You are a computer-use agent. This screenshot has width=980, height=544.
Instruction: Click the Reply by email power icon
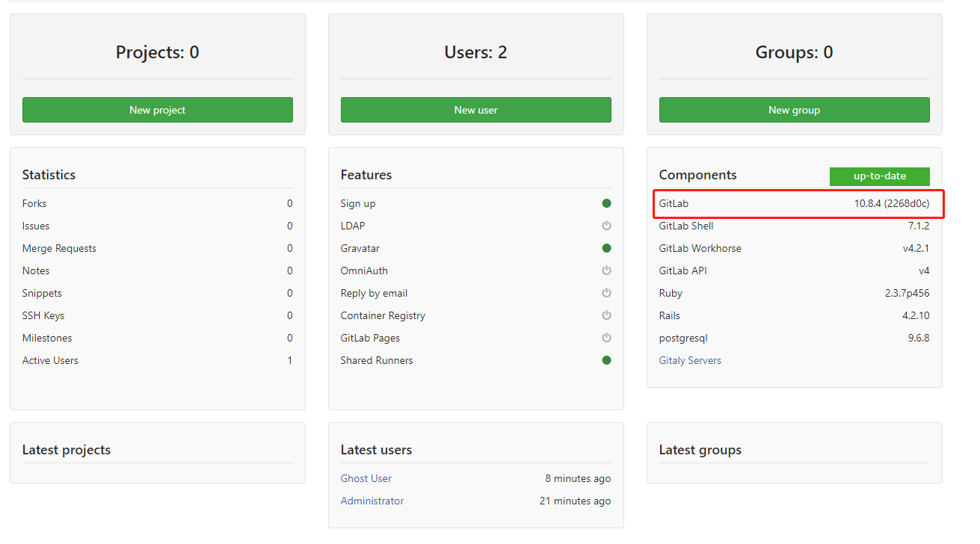point(606,293)
